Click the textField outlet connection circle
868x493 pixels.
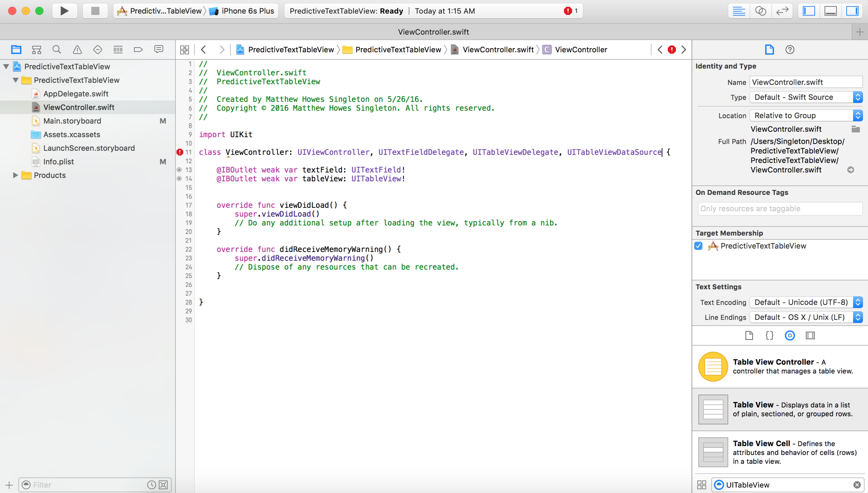pos(179,170)
